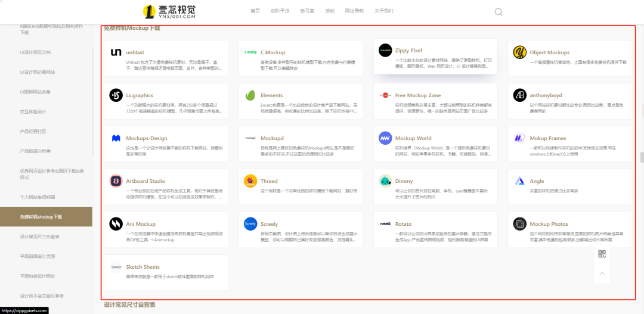Image resolution: width=644 pixels, height=314 pixels.
Task: Click the sidebar list scrollbar
Action: point(93,101)
